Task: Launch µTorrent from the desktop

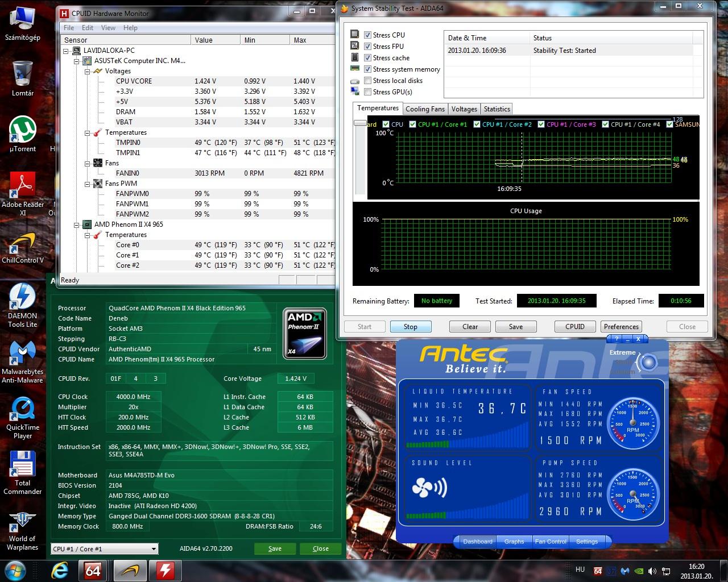Action: (23, 134)
